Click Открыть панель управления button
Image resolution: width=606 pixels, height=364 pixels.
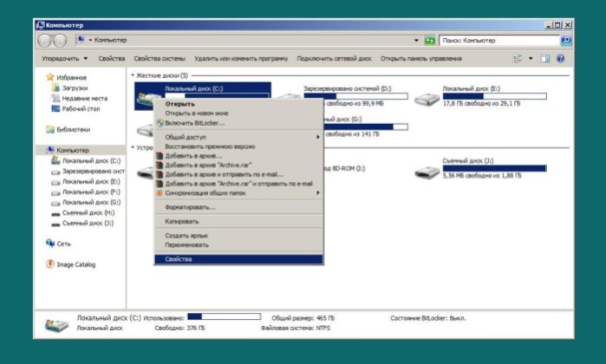point(421,59)
